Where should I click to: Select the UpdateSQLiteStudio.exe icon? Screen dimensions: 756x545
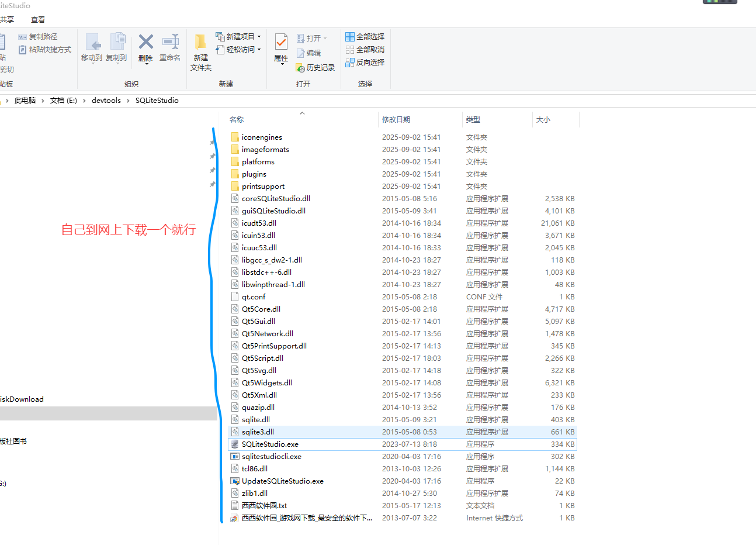[x=235, y=481]
